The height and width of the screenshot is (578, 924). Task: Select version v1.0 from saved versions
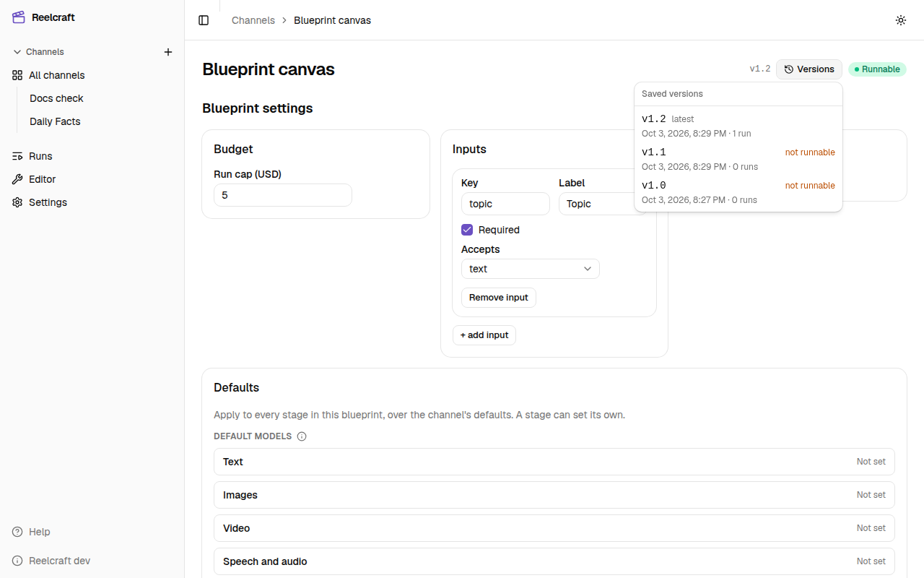(738, 192)
